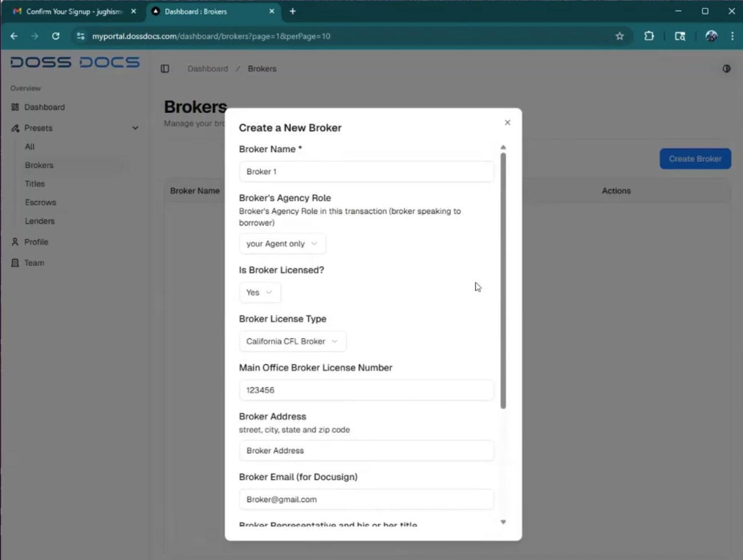
Task: Bookmark this page with star icon
Action: point(619,36)
